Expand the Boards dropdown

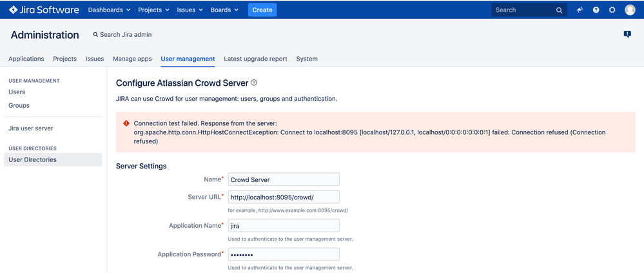tap(224, 10)
